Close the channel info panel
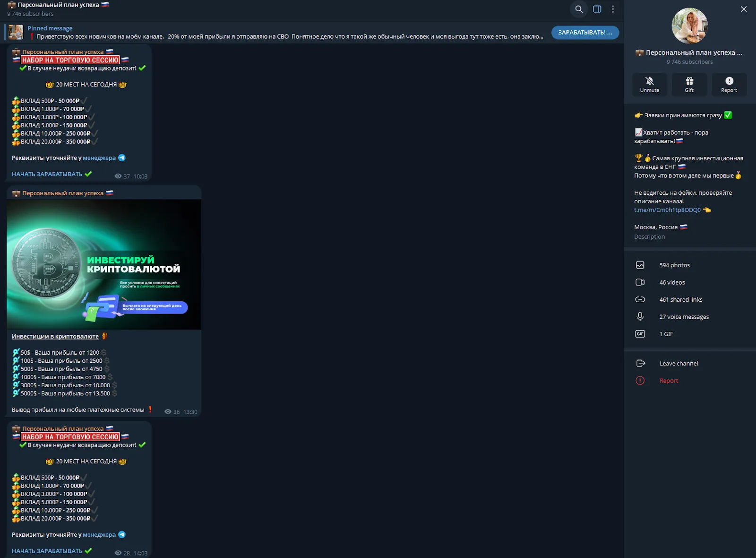 (744, 9)
